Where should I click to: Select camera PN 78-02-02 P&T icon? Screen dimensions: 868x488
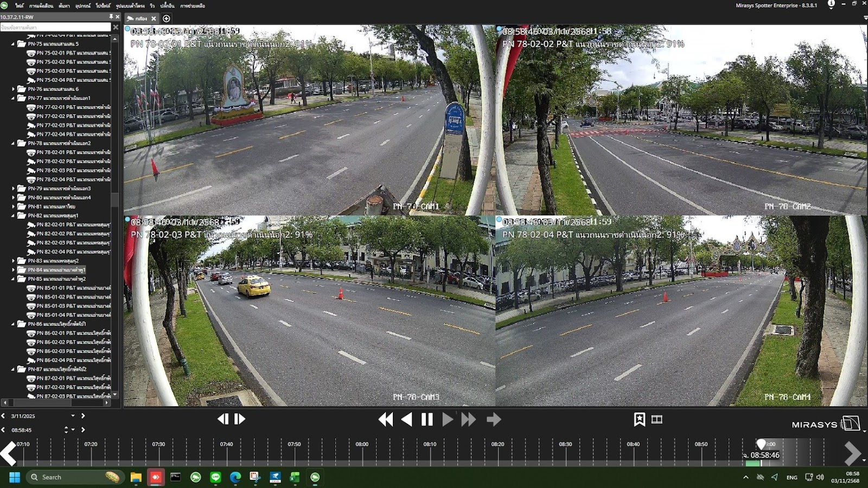coord(31,162)
